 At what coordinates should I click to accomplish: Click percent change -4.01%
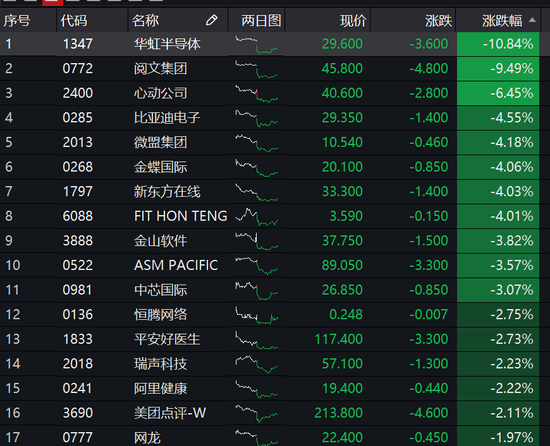coord(512,216)
